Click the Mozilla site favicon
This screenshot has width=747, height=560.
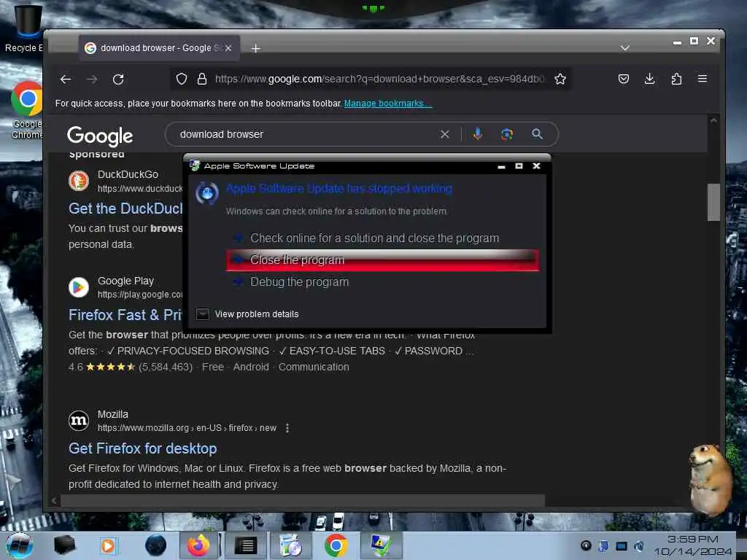pyautogui.click(x=79, y=421)
